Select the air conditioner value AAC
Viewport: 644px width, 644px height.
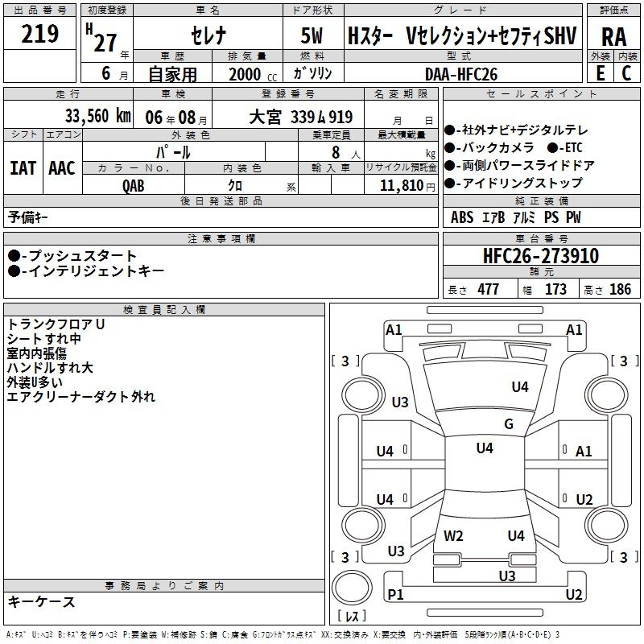click(62, 168)
